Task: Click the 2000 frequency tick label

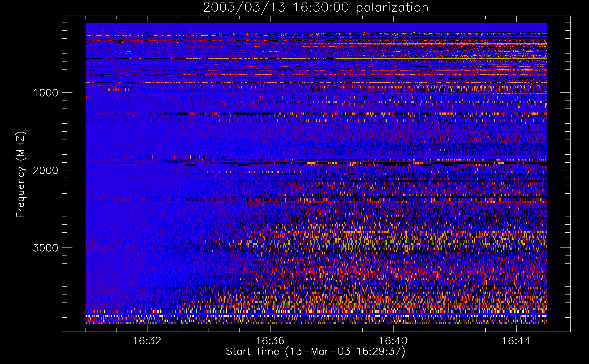Action: (46, 170)
